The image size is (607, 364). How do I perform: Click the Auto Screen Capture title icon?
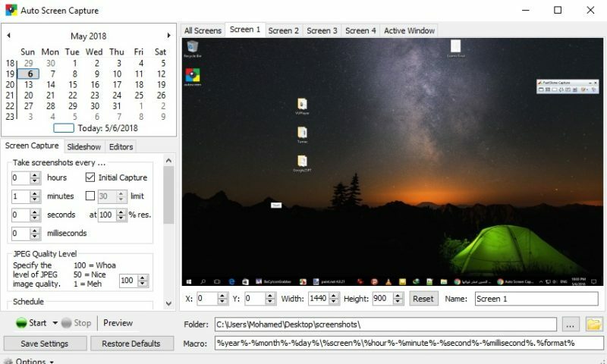(x=11, y=10)
